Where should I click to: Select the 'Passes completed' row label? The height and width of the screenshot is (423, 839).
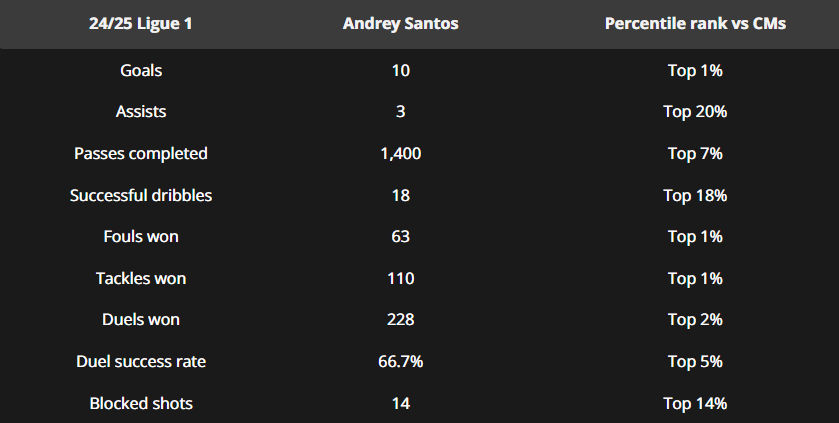140,154
